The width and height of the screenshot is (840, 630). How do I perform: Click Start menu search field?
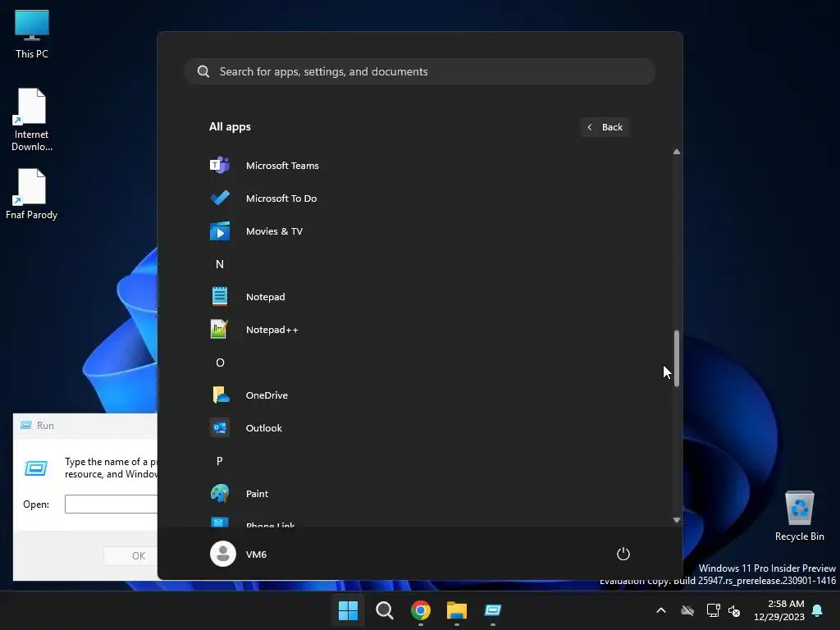point(419,71)
